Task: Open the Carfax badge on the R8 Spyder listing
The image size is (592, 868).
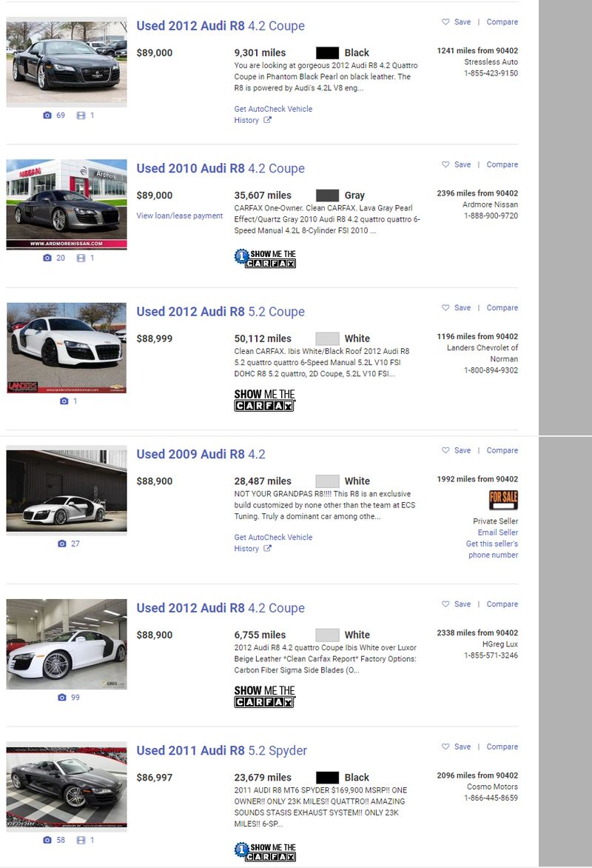Action: pos(265,852)
